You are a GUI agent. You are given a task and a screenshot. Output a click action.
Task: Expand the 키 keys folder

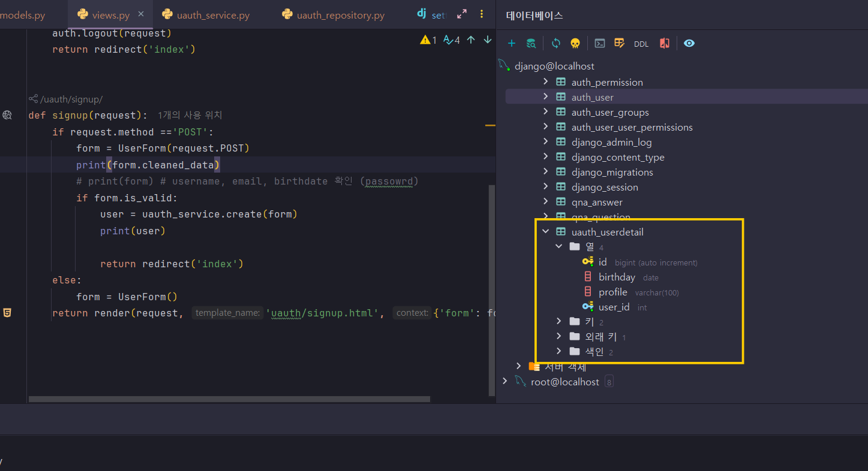(559, 321)
